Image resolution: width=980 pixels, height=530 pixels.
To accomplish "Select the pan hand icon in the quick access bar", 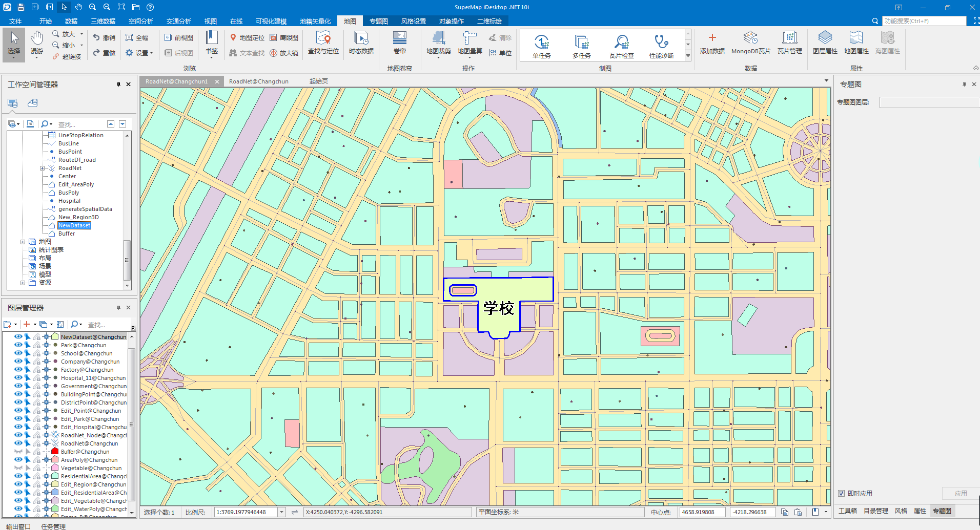I will tap(78, 7).
